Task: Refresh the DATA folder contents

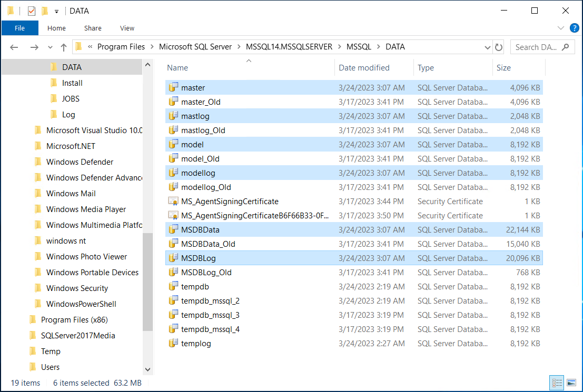Action: [x=498, y=47]
